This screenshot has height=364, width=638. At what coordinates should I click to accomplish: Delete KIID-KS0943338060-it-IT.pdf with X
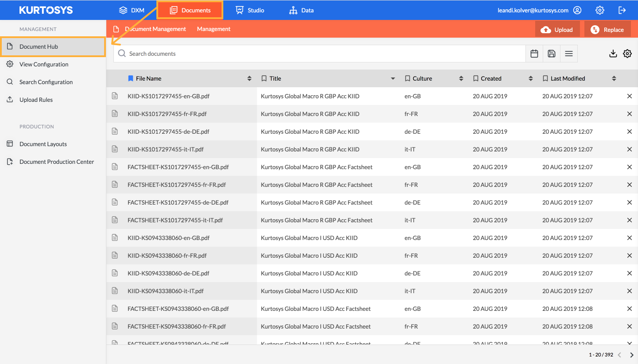pyautogui.click(x=630, y=291)
